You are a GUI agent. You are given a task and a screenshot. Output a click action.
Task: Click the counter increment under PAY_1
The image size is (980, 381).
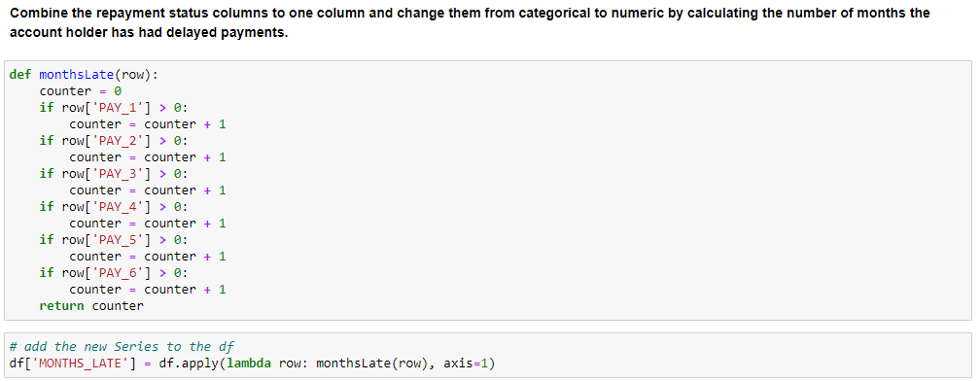tap(148, 124)
